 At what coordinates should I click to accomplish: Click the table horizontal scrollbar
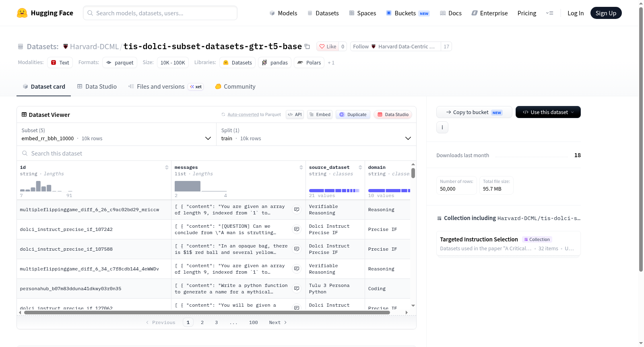click(207, 312)
